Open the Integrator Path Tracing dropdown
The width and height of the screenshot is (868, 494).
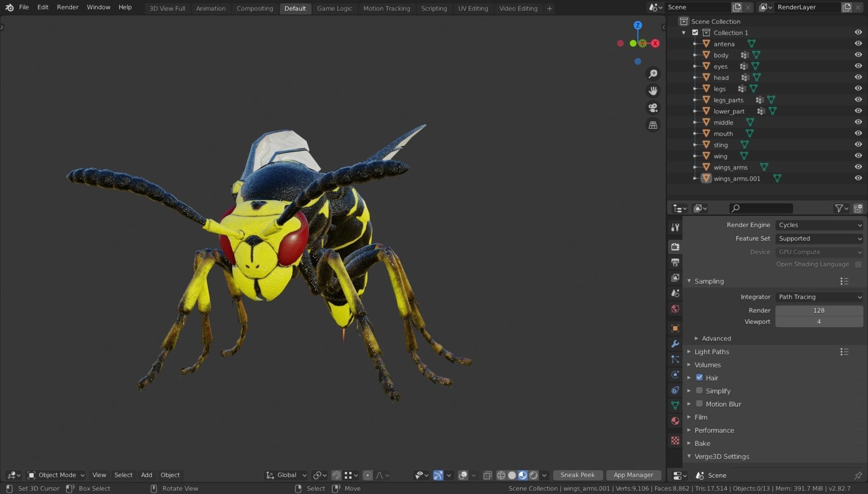coord(819,297)
